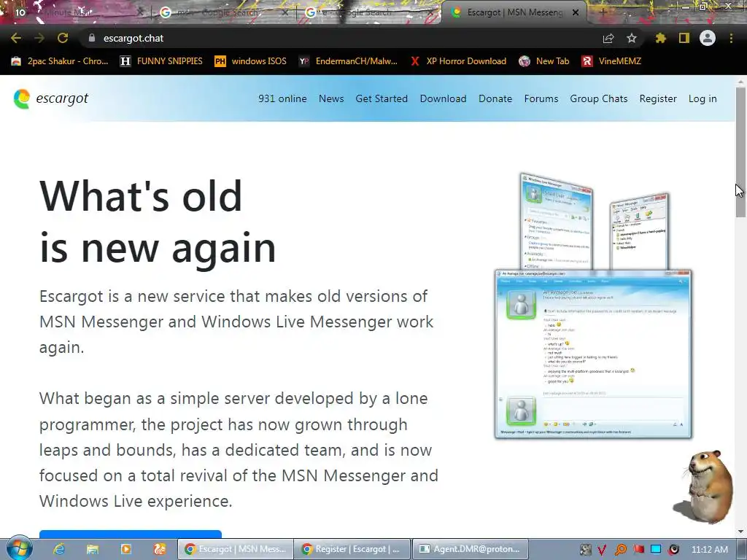Open the Donate page

tap(495, 98)
